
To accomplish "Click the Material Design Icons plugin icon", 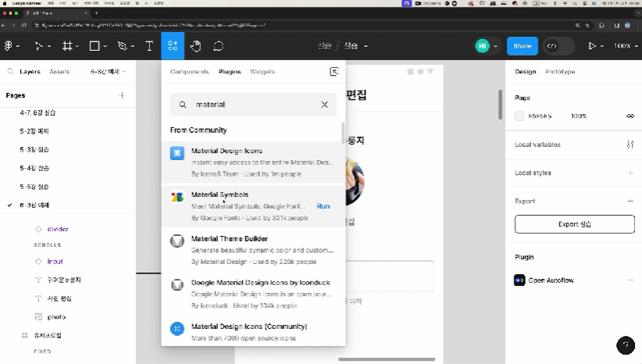I will coord(177,153).
